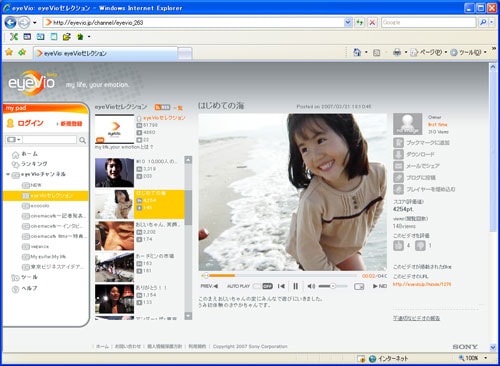Viewport: 500px width, 366px height.
Task: Toggle AUTO PLAY off switch
Action: click(263, 286)
